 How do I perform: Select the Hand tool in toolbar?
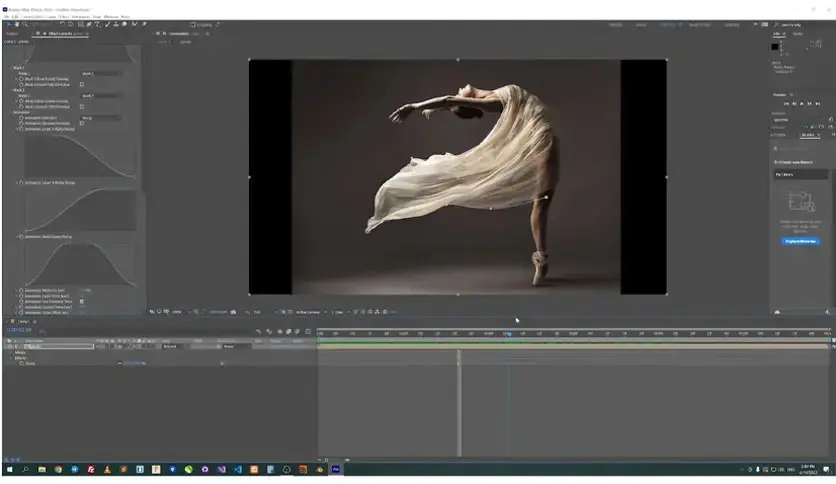[17, 24]
